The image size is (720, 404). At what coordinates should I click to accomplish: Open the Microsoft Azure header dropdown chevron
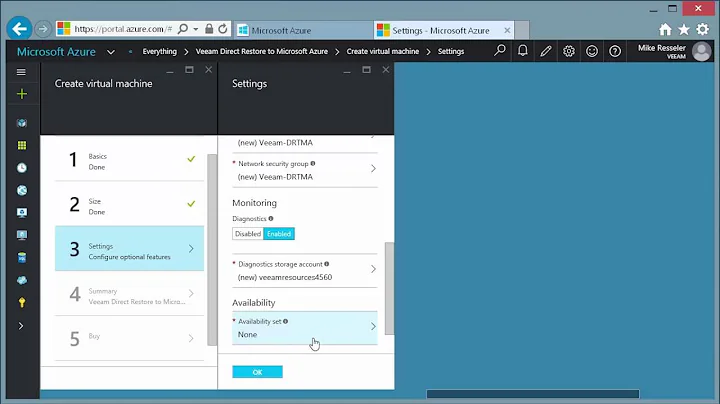111,52
